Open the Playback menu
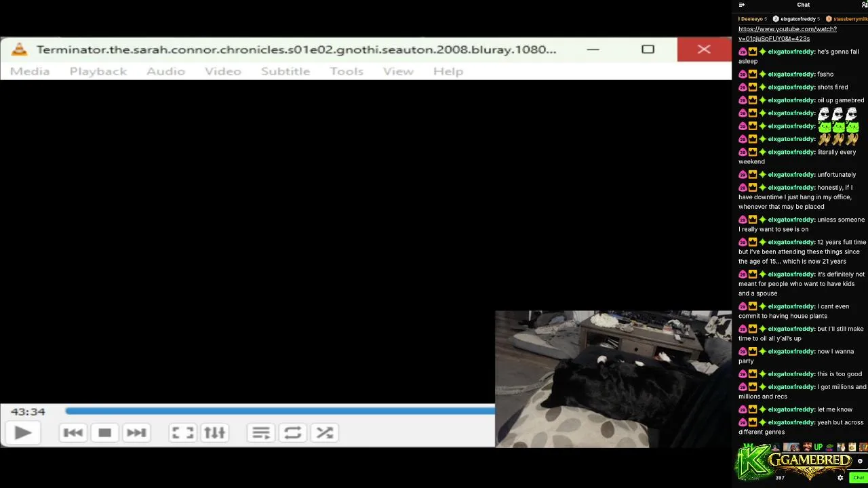 coord(98,71)
